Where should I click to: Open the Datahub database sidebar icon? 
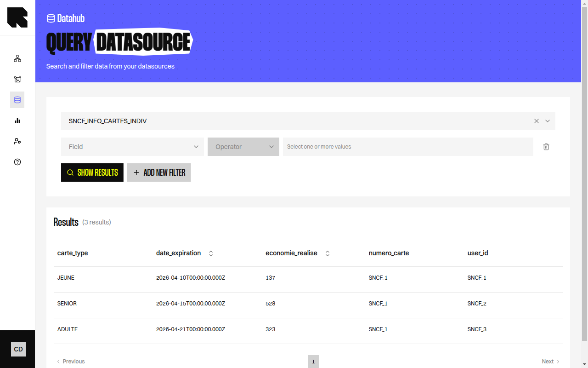coord(17,100)
